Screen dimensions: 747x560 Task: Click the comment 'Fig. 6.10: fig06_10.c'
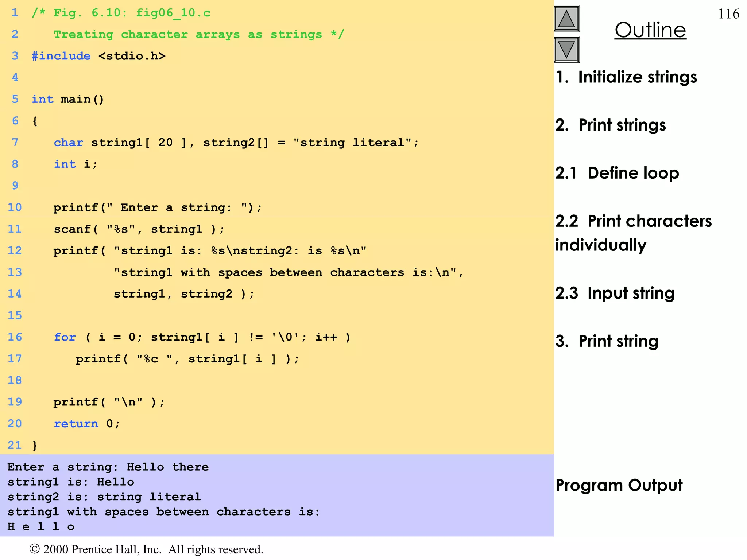tap(121, 13)
